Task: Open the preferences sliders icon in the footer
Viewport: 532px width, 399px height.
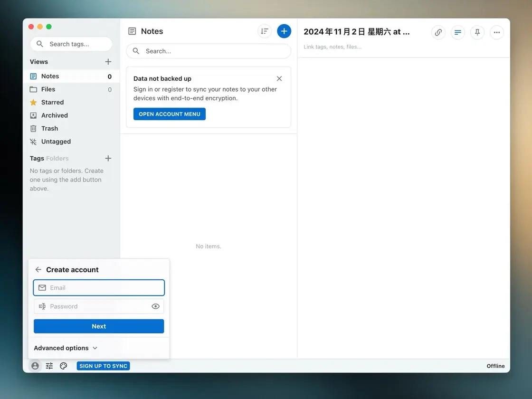Action: pyautogui.click(x=49, y=366)
